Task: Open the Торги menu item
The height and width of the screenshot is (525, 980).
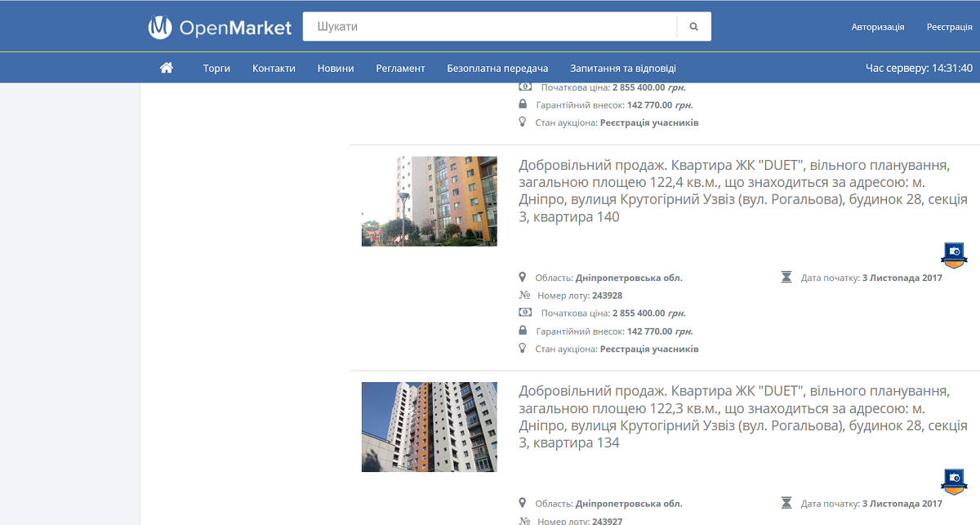Action: coord(216,68)
